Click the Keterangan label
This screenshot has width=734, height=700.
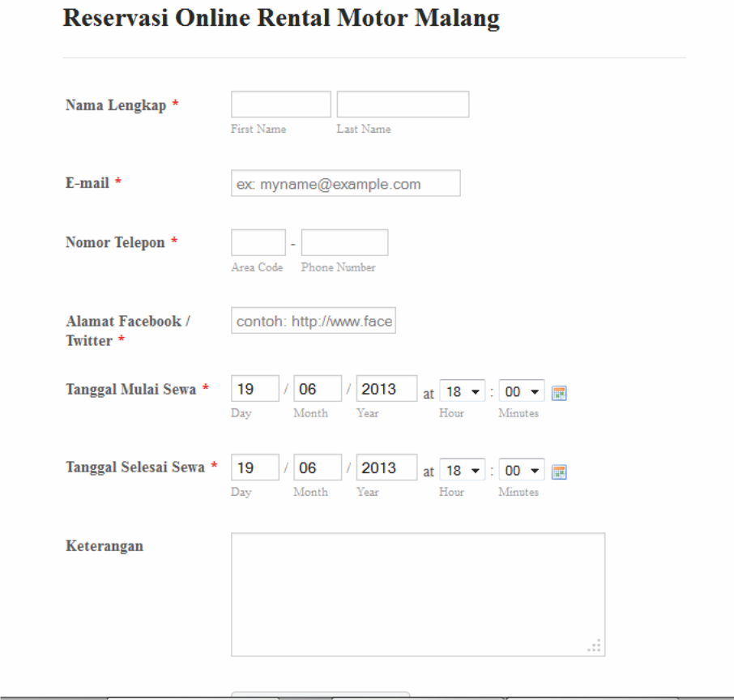pos(105,546)
